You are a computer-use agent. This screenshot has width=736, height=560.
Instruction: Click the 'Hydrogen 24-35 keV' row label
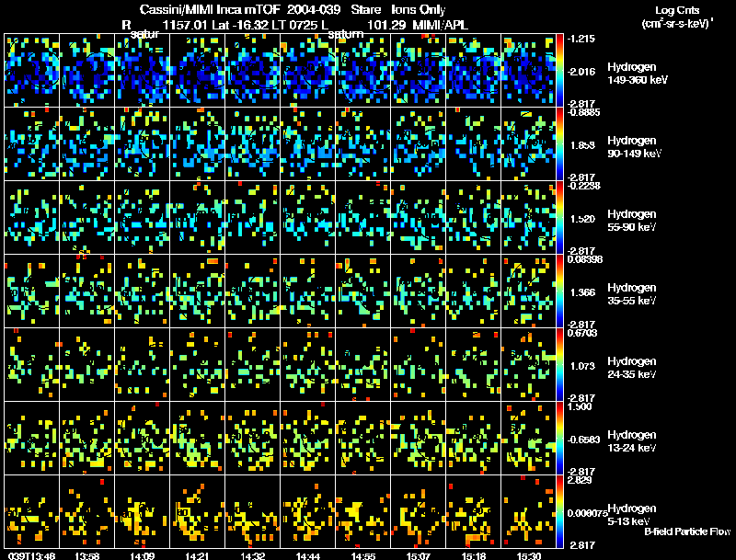(632, 368)
